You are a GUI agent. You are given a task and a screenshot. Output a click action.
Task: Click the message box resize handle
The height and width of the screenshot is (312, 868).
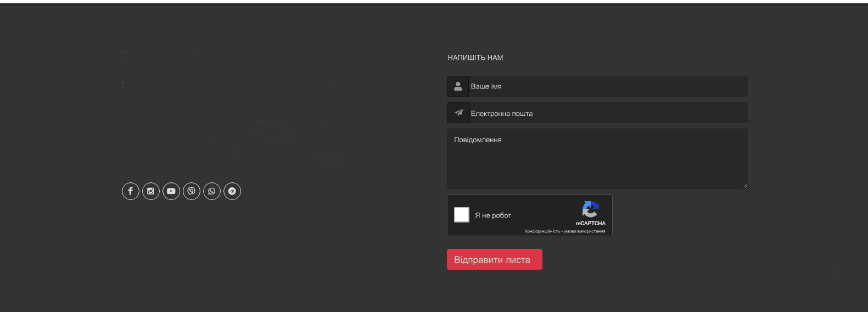coord(744,186)
